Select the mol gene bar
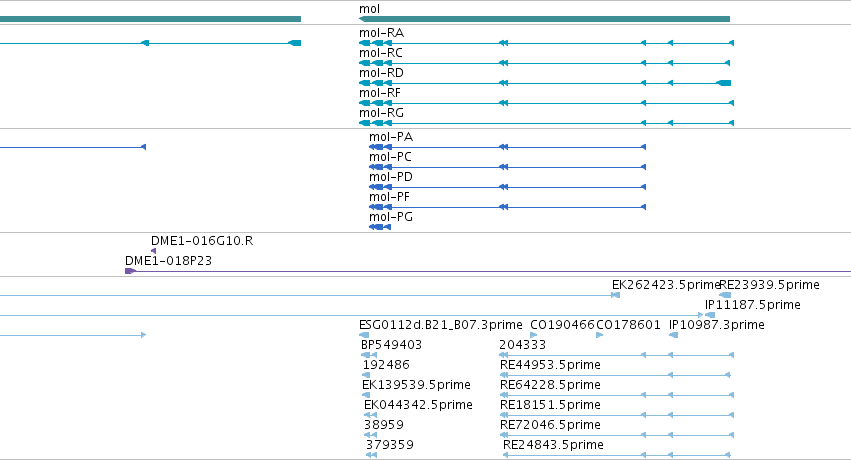The height and width of the screenshot is (460, 851). point(544,19)
